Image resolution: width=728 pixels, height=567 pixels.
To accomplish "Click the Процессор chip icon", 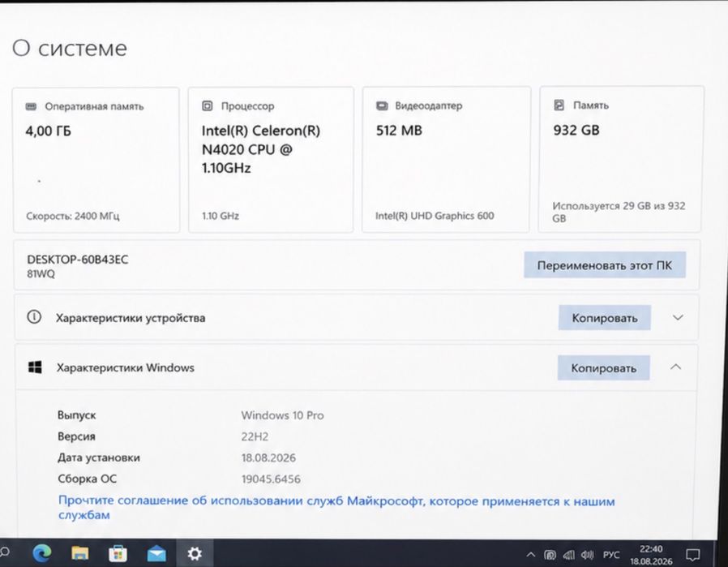I will pos(207,106).
